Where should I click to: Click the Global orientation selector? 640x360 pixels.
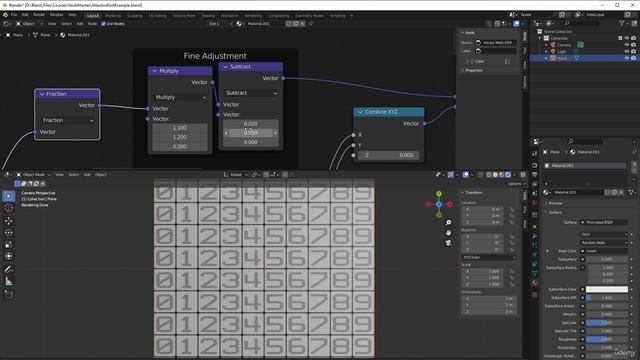point(236,175)
